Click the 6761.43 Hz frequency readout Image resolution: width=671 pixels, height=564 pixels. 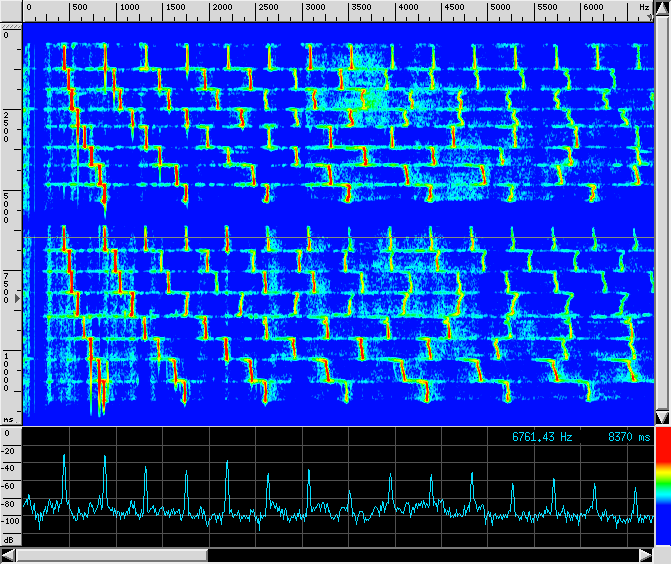[x=542, y=437]
